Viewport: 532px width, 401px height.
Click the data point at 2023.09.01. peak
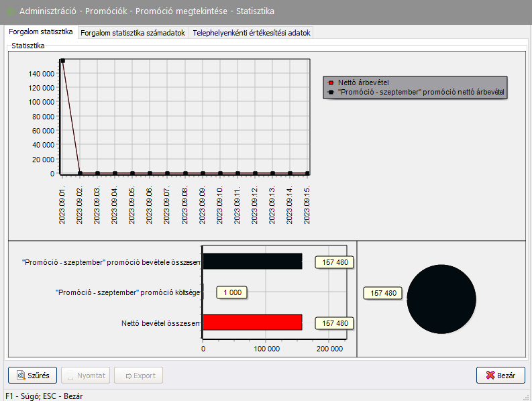click(x=62, y=61)
